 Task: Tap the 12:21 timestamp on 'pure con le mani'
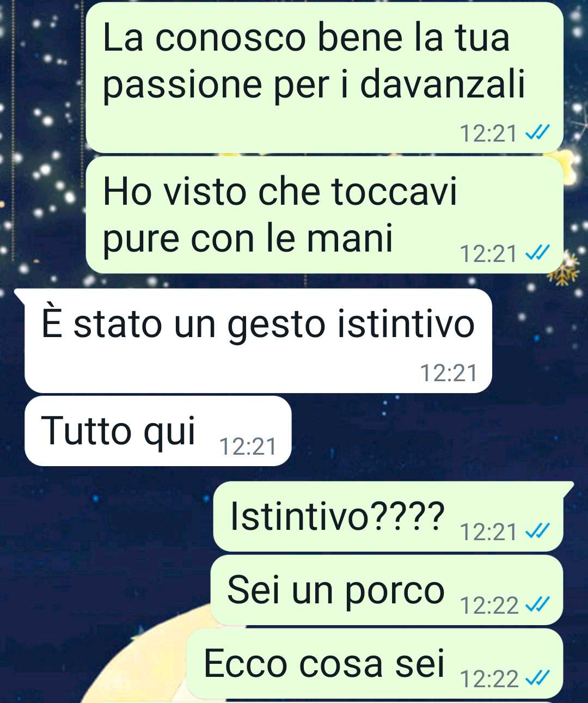coord(489,253)
